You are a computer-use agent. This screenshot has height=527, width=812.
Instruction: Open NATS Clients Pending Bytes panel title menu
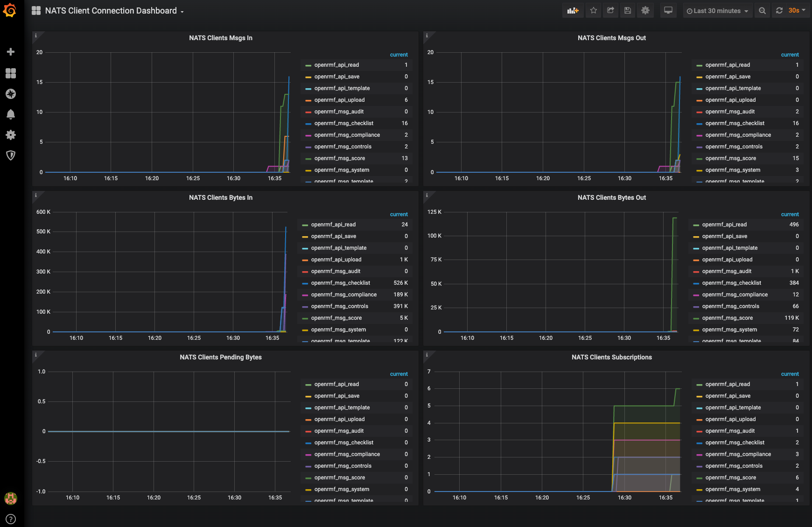coord(221,357)
